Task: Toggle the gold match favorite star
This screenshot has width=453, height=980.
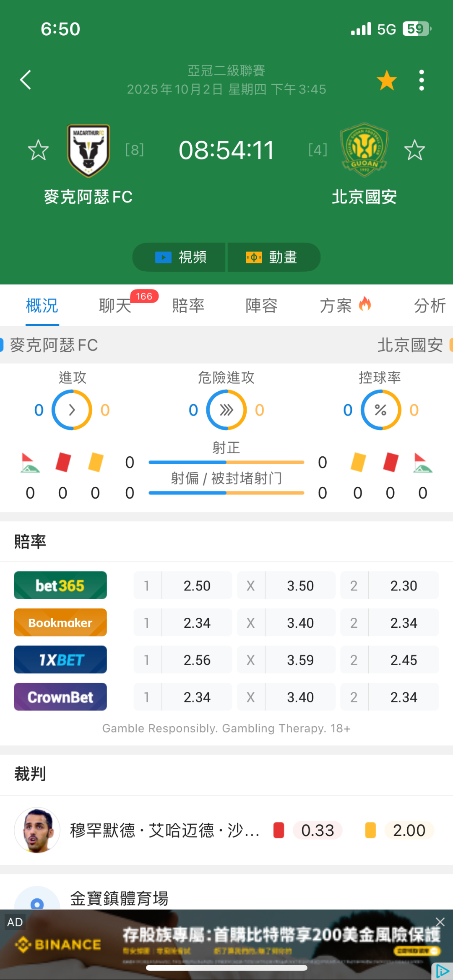Action: click(x=386, y=80)
